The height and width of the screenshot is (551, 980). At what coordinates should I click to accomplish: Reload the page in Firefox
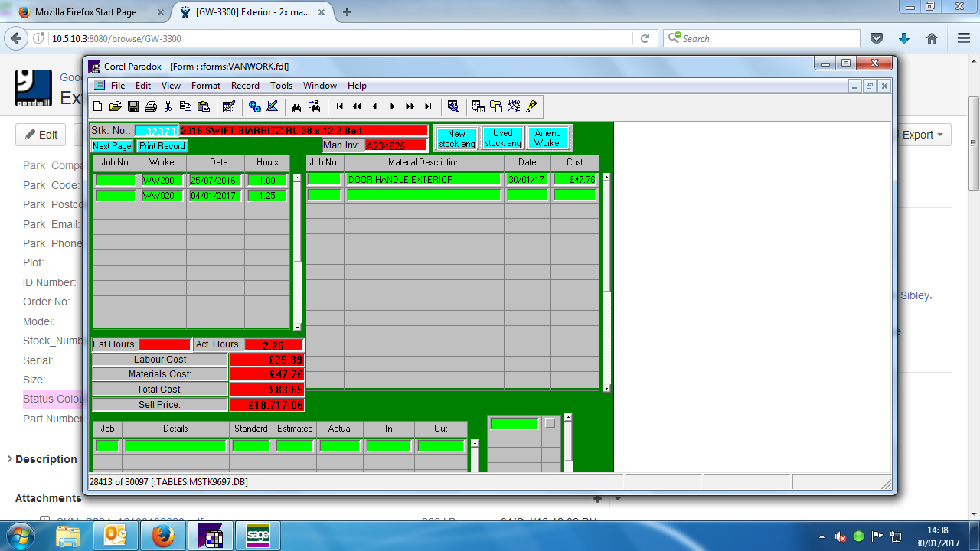tap(645, 38)
